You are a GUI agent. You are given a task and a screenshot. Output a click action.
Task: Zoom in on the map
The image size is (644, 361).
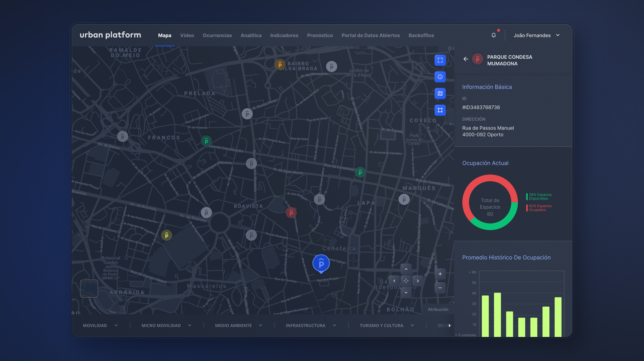(440, 274)
